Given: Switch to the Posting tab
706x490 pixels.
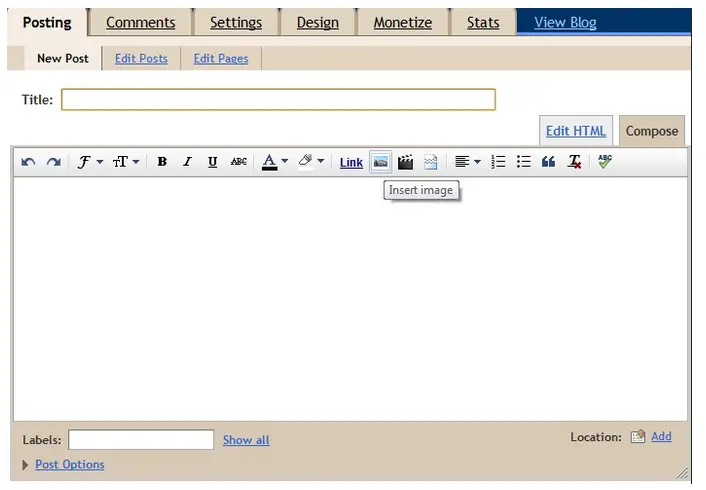Looking at the screenshot, I should point(47,22).
